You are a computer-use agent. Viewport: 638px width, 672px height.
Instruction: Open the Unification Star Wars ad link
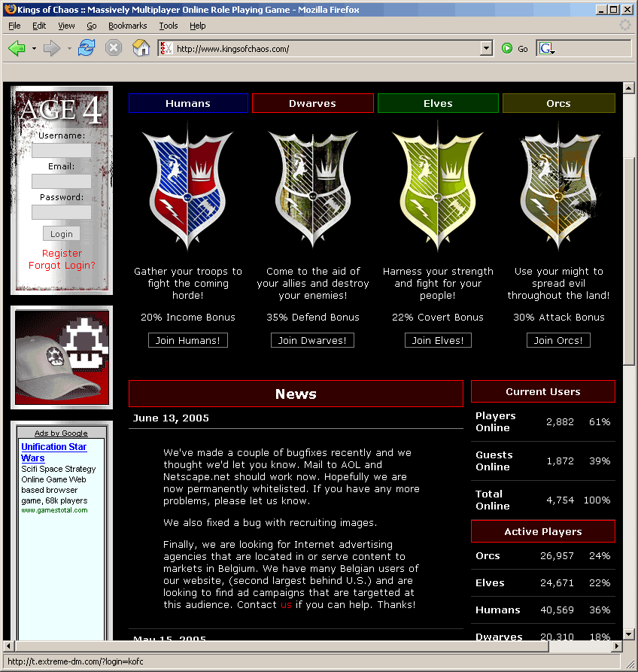click(53, 452)
